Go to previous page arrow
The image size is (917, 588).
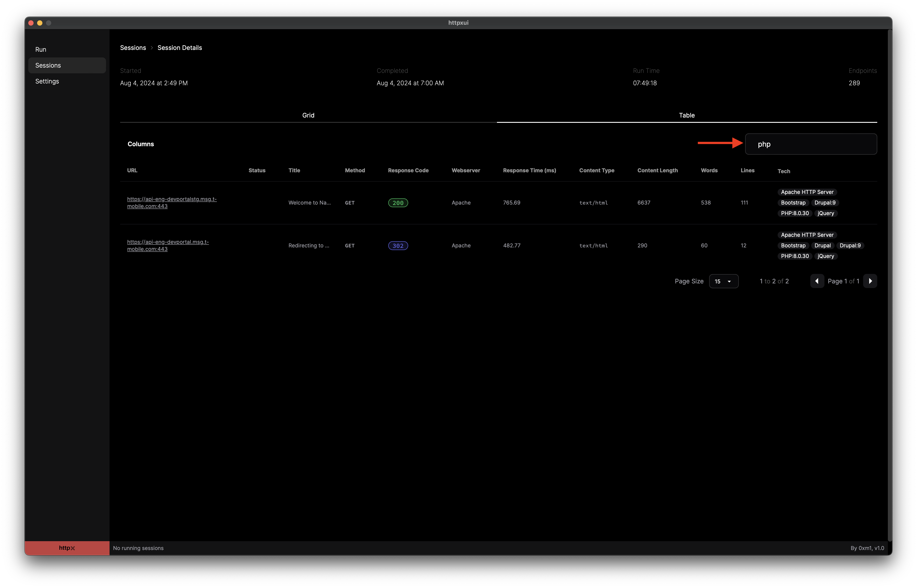point(817,281)
